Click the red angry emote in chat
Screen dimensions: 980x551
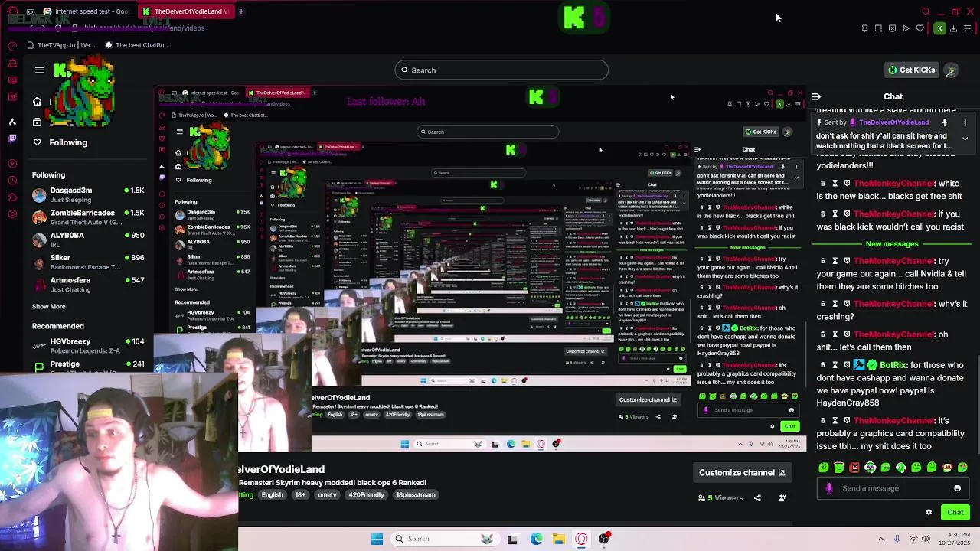tap(854, 468)
